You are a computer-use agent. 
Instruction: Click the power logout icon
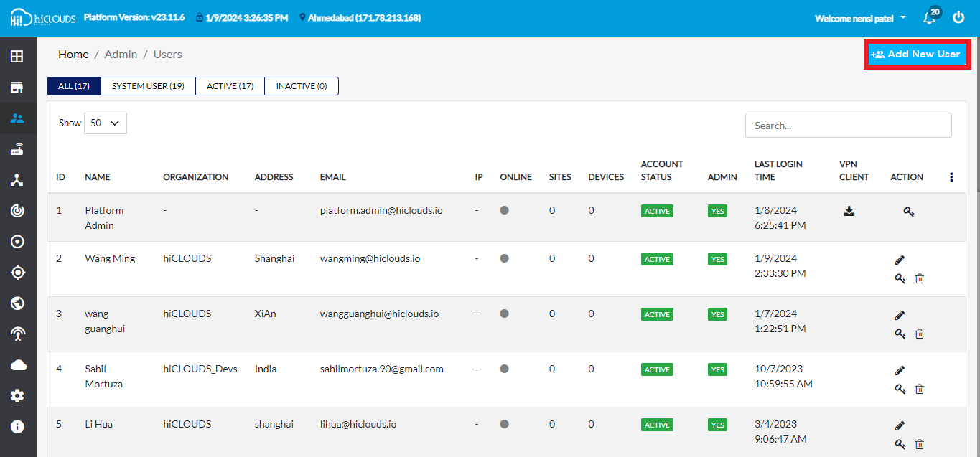click(958, 18)
